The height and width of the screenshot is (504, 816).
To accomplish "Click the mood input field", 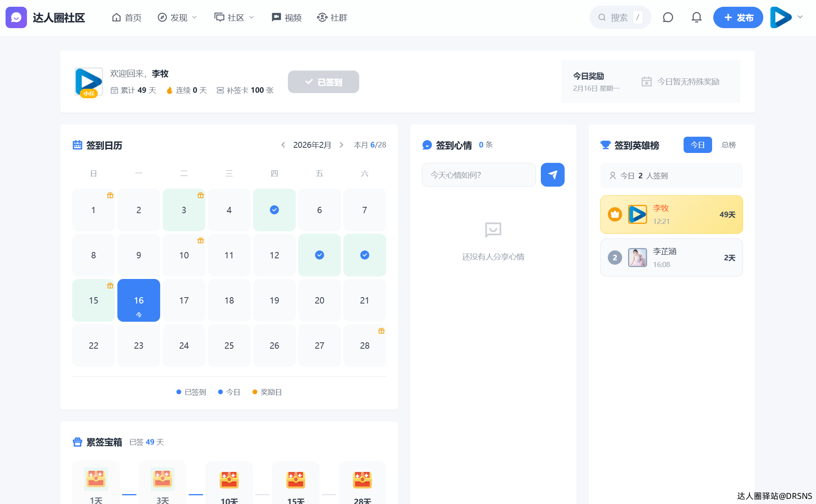I will pos(479,175).
